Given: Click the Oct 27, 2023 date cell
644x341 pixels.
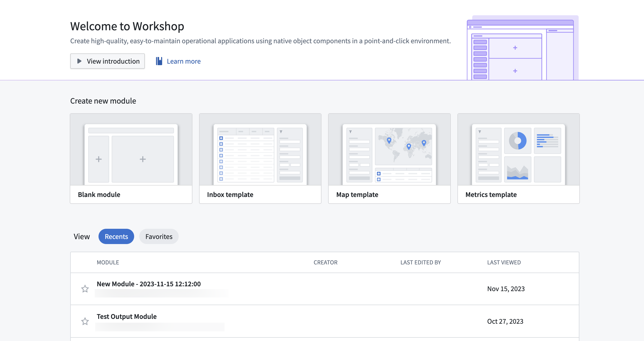Looking at the screenshot, I should [505, 321].
